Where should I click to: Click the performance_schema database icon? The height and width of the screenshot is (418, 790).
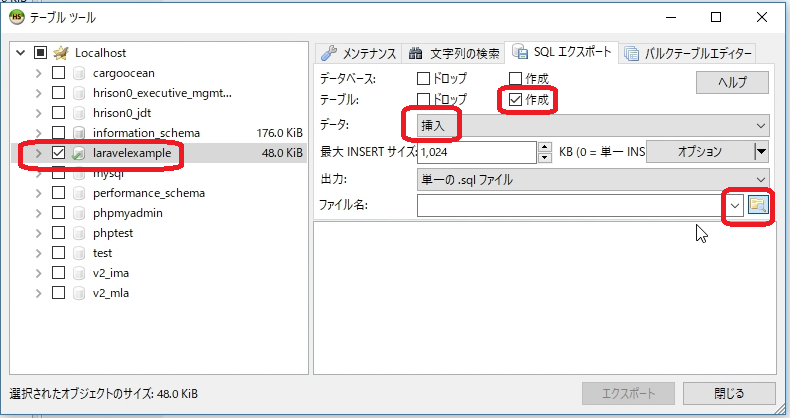(x=79, y=193)
